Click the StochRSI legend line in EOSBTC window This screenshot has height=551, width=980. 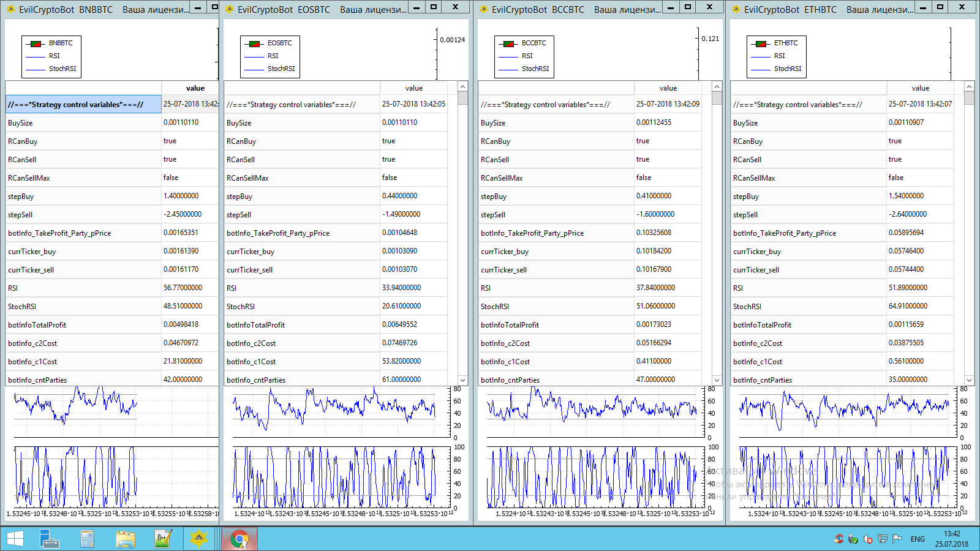click(x=254, y=69)
